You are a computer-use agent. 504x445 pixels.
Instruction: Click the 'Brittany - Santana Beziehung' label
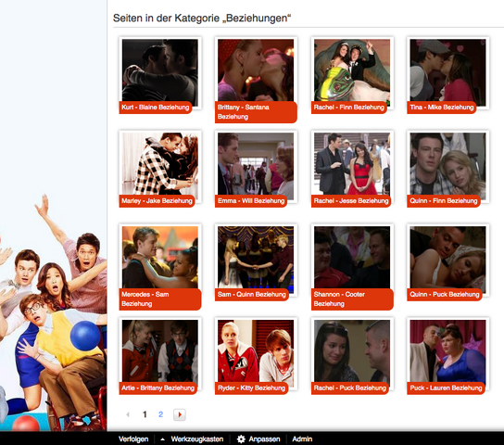[256, 112]
